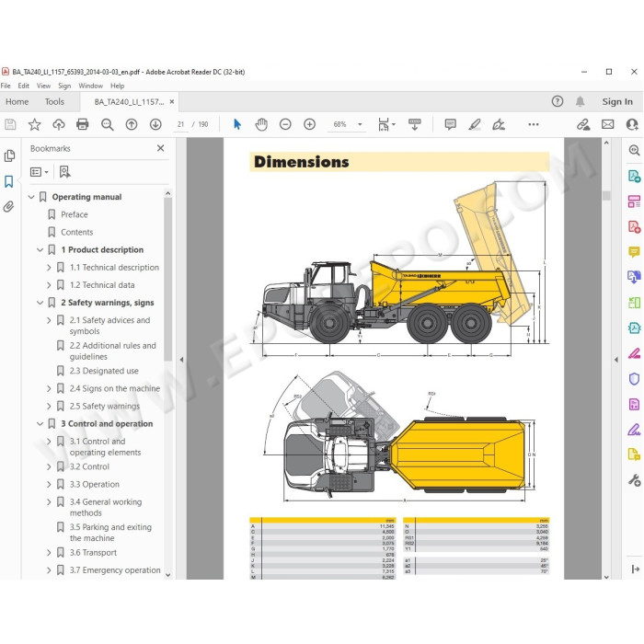Click Sign In button
644x644 pixels.
(617, 101)
